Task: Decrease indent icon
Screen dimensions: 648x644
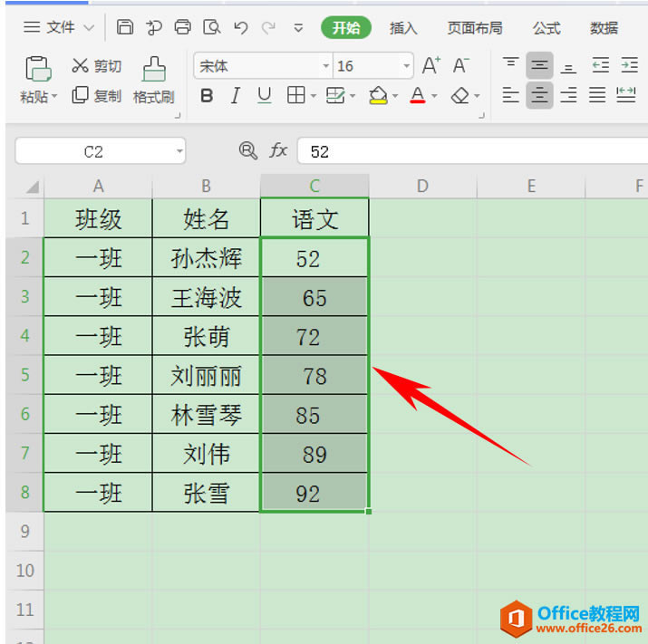Action: 601,65
